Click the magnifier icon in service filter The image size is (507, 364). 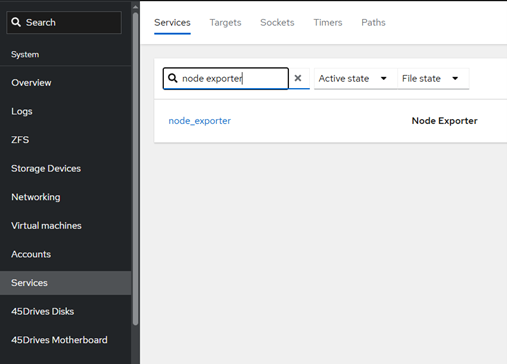pyautogui.click(x=172, y=78)
